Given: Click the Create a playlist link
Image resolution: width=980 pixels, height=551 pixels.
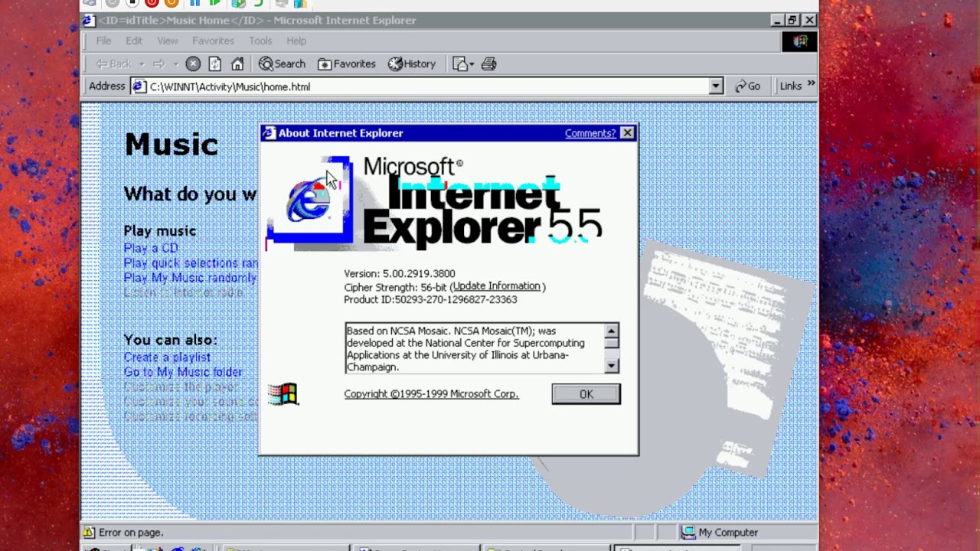Looking at the screenshot, I should coord(167,357).
